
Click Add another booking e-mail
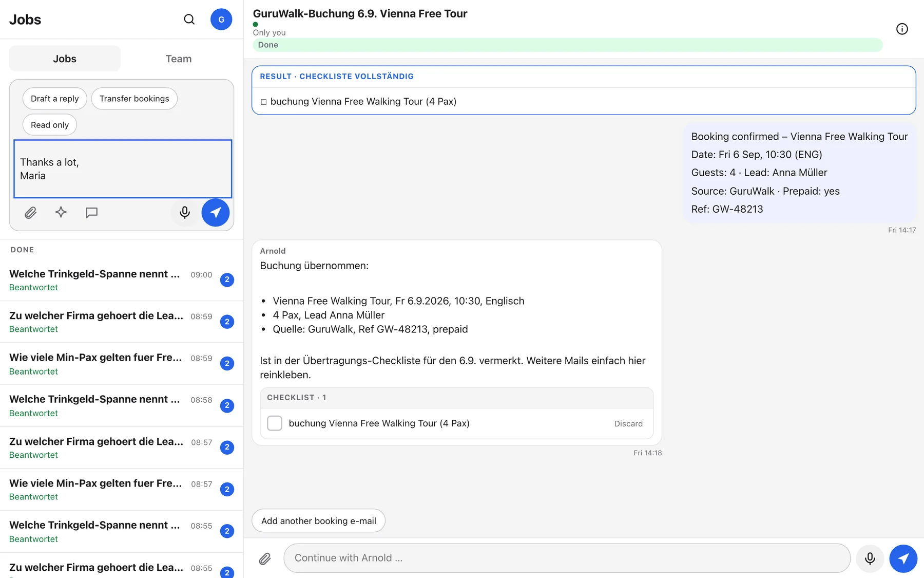pyautogui.click(x=319, y=521)
